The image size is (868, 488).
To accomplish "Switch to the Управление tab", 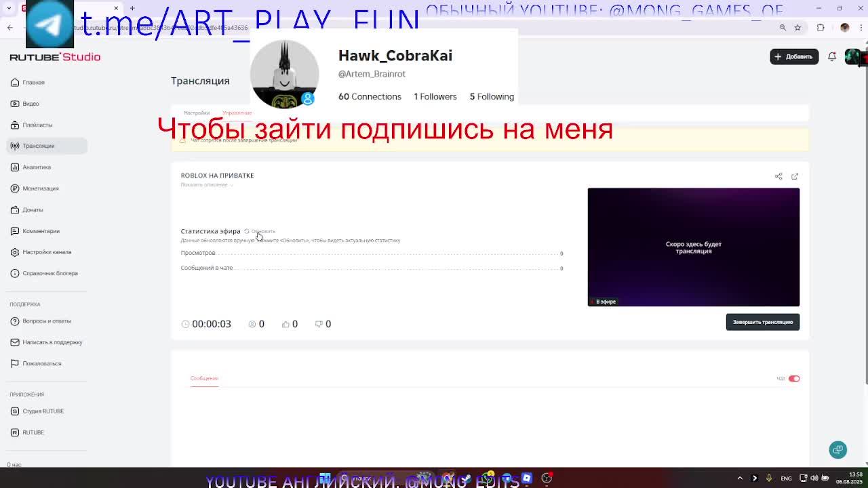I will click(237, 113).
